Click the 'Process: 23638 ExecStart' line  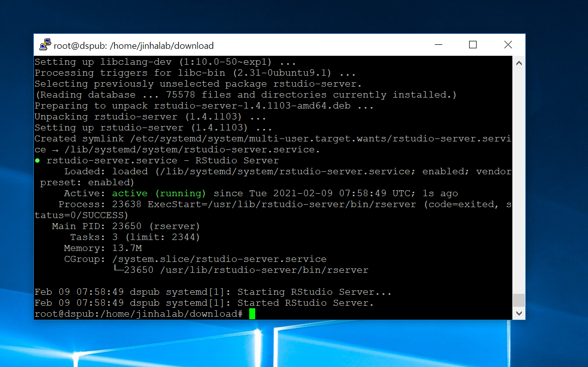[273, 210]
